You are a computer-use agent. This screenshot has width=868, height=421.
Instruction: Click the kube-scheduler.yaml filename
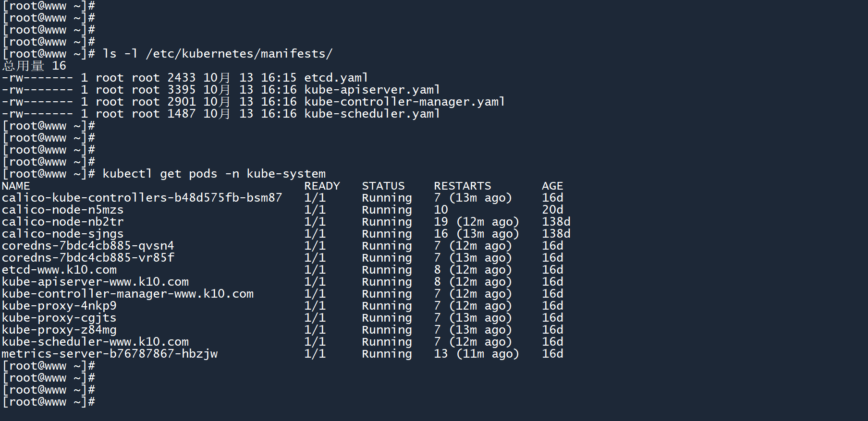(372, 114)
